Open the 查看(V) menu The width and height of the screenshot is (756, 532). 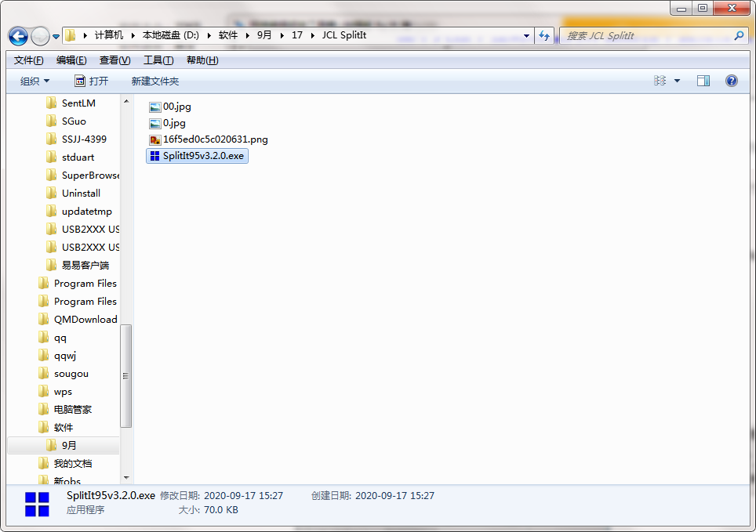point(114,60)
